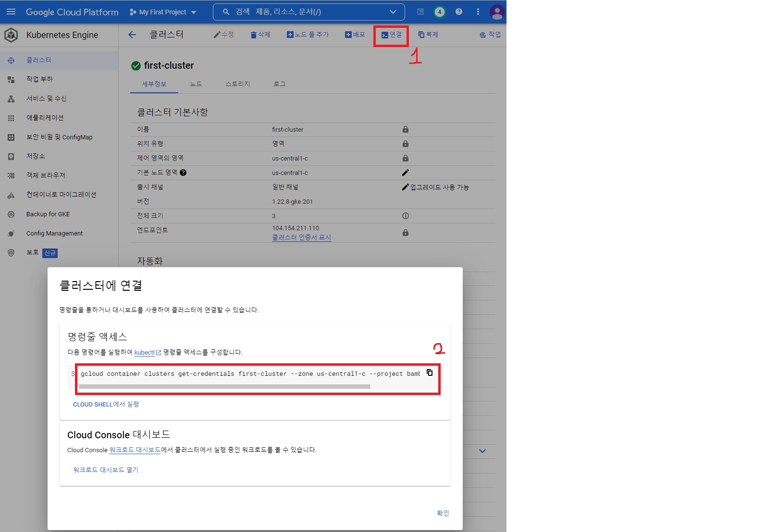Viewport: 765px width, 532px height.
Task: Switch to the 세부정보 tab
Action: [x=154, y=84]
